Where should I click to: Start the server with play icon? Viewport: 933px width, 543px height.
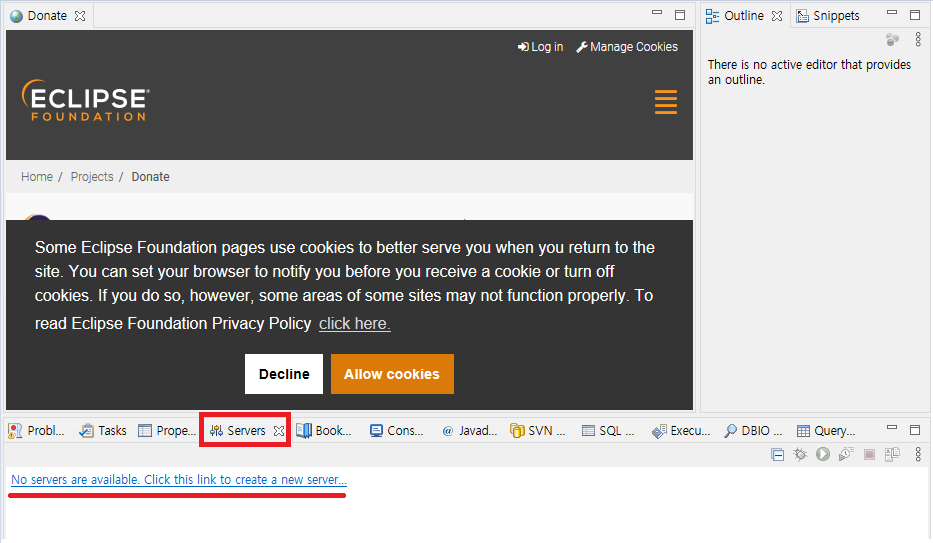tap(823, 454)
